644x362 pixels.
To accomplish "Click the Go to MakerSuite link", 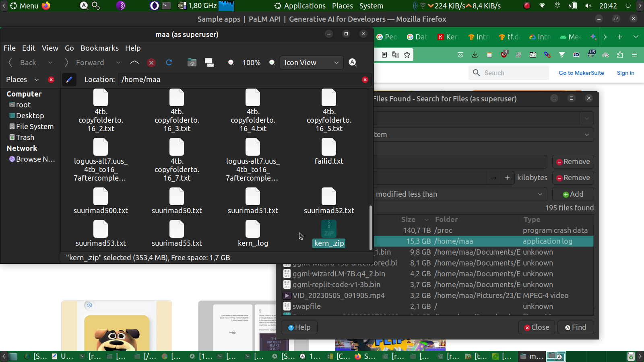I will [x=581, y=73].
